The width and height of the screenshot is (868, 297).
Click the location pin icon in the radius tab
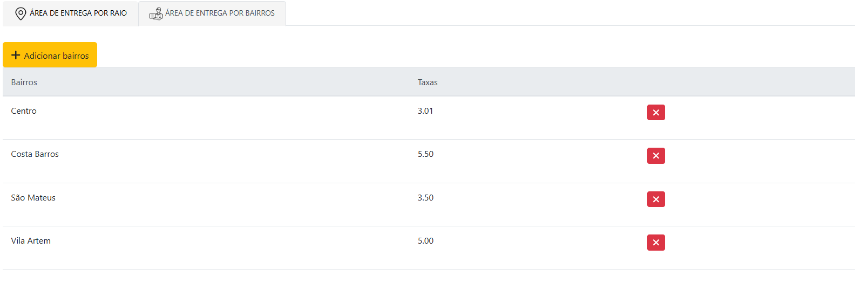pos(21,13)
